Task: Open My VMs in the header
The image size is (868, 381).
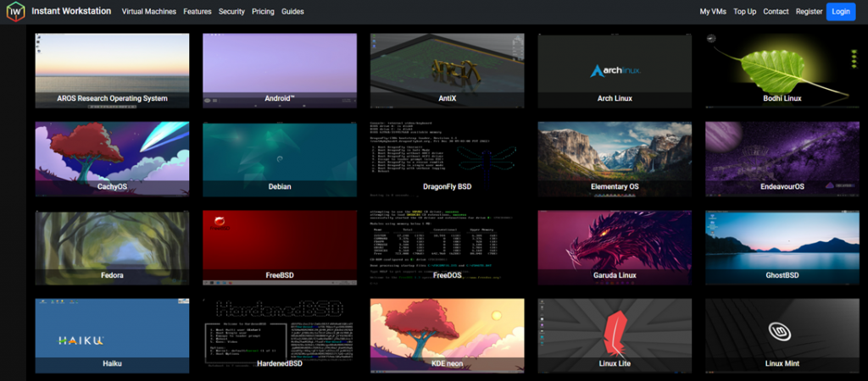Action: [x=713, y=12]
